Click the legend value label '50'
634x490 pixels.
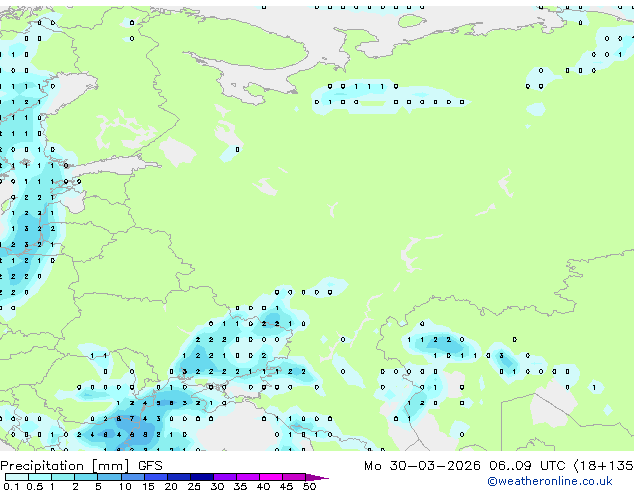(x=309, y=486)
